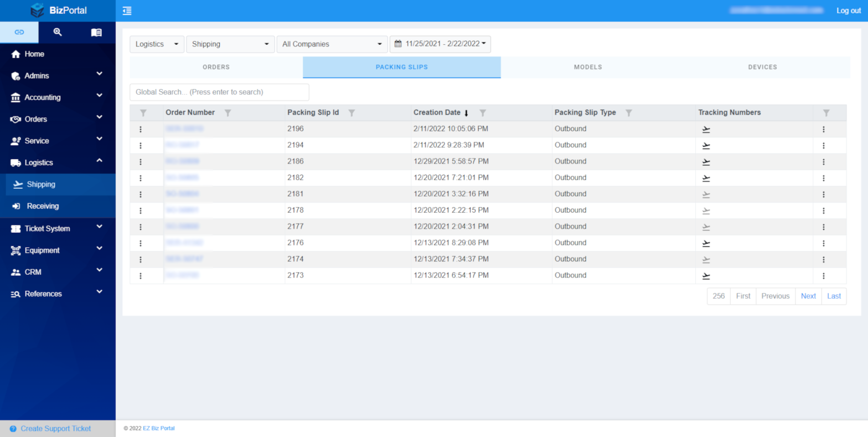Open the search magnifier tab in the sidebar
This screenshot has width=868, height=437.
tap(58, 32)
